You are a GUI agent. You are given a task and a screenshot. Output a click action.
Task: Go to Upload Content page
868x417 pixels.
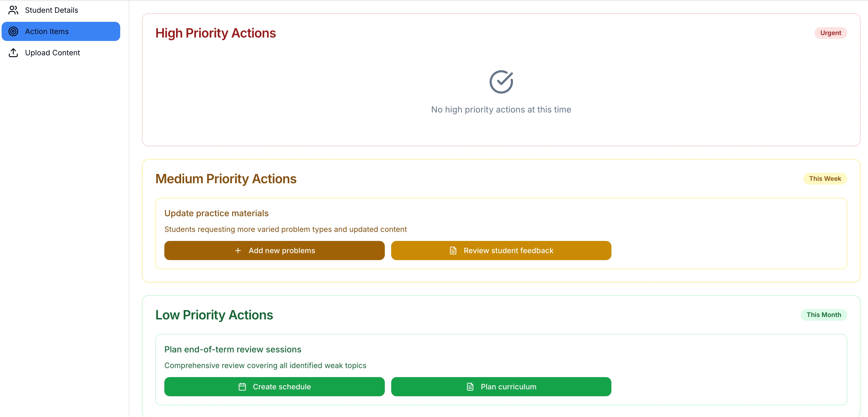click(x=52, y=53)
